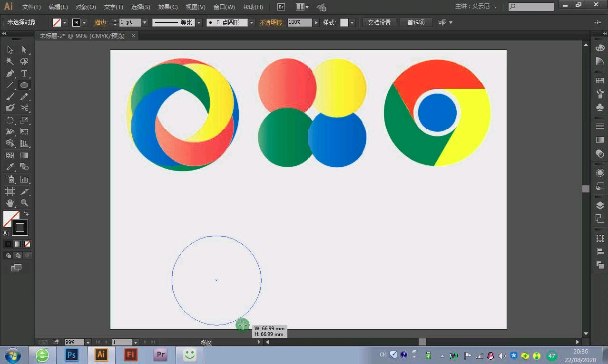Open the Layers panel icon

click(600, 206)
